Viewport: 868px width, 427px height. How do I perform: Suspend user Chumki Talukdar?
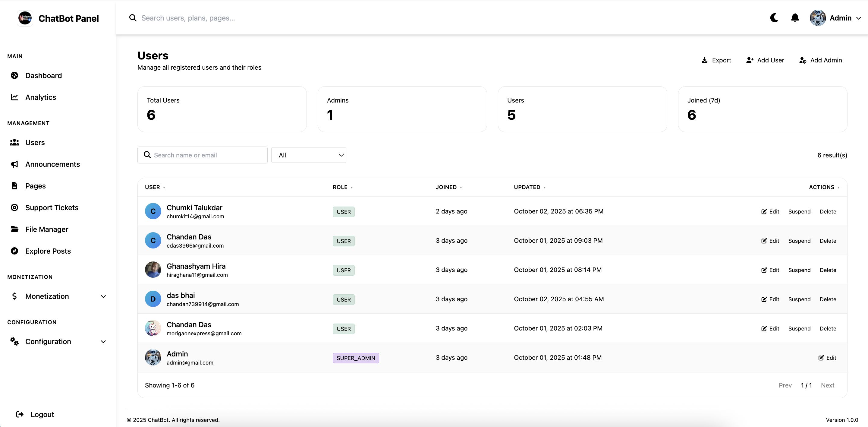coord(799,212)
